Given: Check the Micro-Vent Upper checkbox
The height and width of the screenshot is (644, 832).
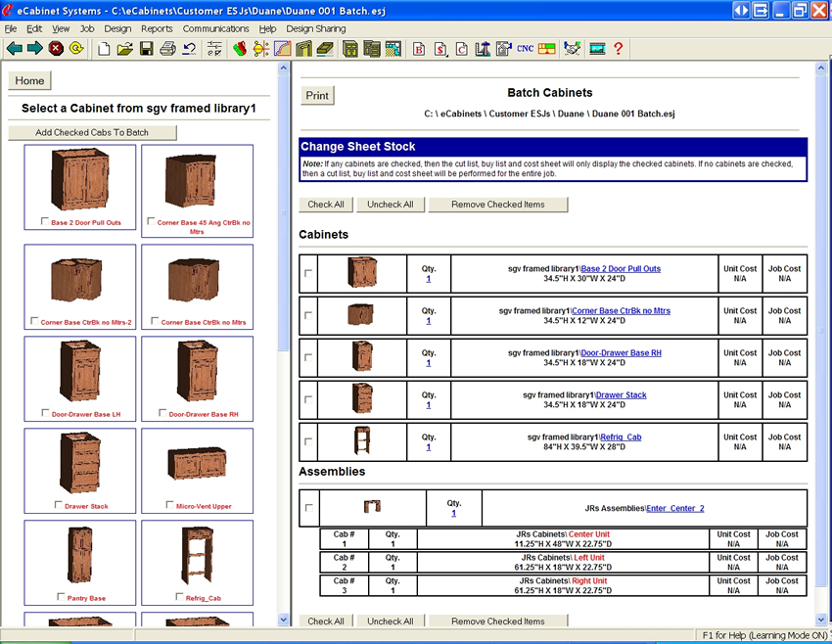Looking at the screenshot, I should pos(169,504).
